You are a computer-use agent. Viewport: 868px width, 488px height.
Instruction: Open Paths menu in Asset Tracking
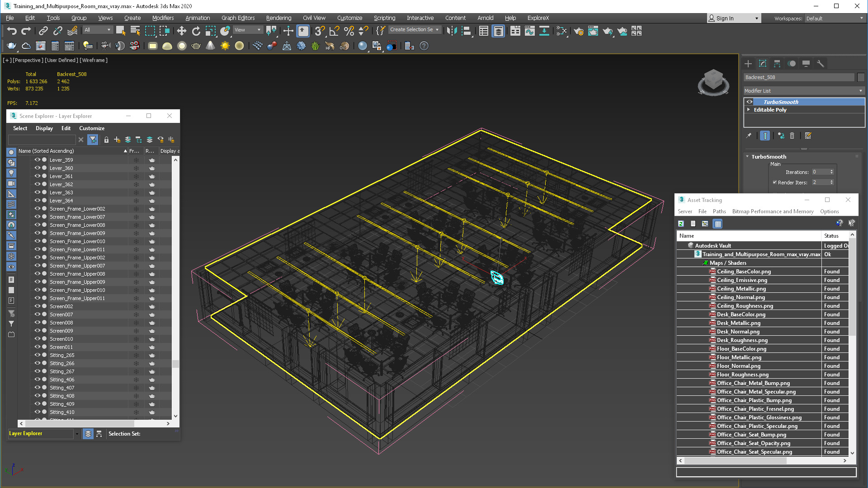pos(719,211)
